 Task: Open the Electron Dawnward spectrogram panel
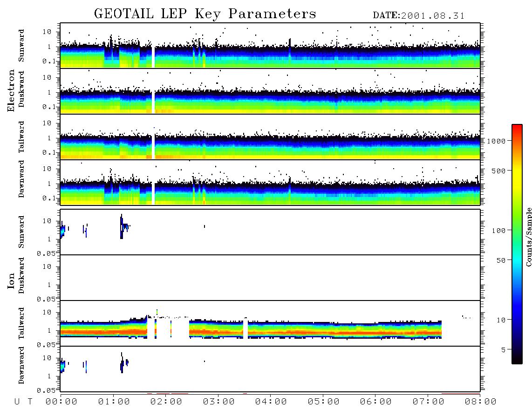pyautogui.click(x=270, y=182)
